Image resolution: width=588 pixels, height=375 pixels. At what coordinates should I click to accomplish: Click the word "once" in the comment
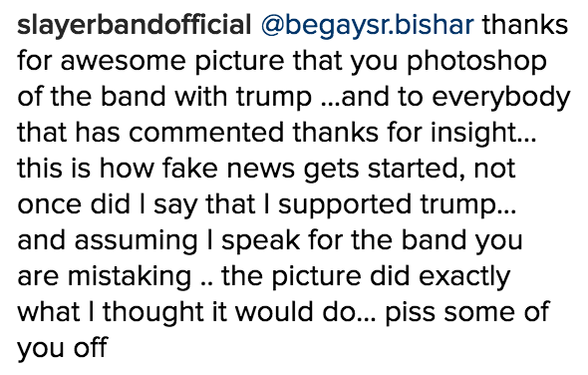coord(49,206)
